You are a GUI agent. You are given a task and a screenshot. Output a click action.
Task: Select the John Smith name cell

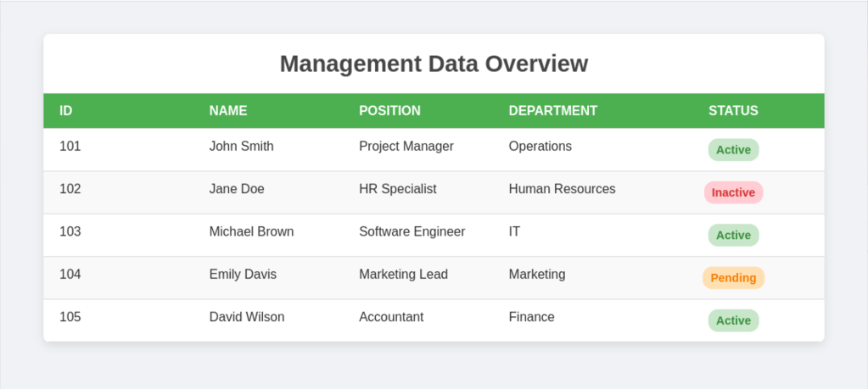tap(241, 147)
